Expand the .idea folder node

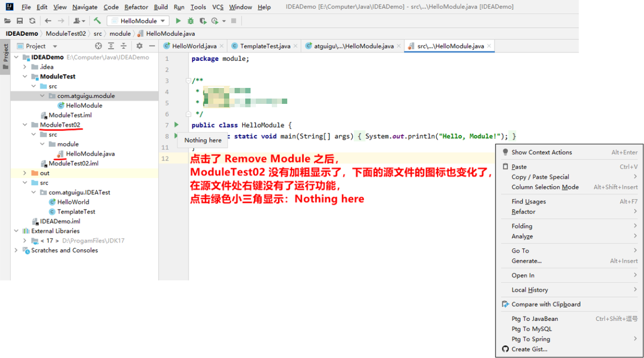click(x=25, y=67)
